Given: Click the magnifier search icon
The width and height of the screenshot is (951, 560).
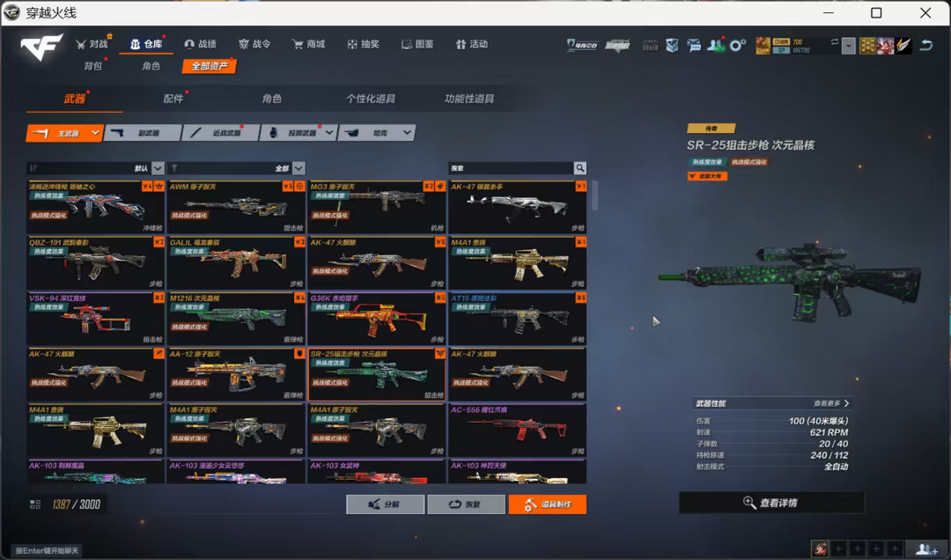Looking at the screenshot, I should tap(579, 168).
